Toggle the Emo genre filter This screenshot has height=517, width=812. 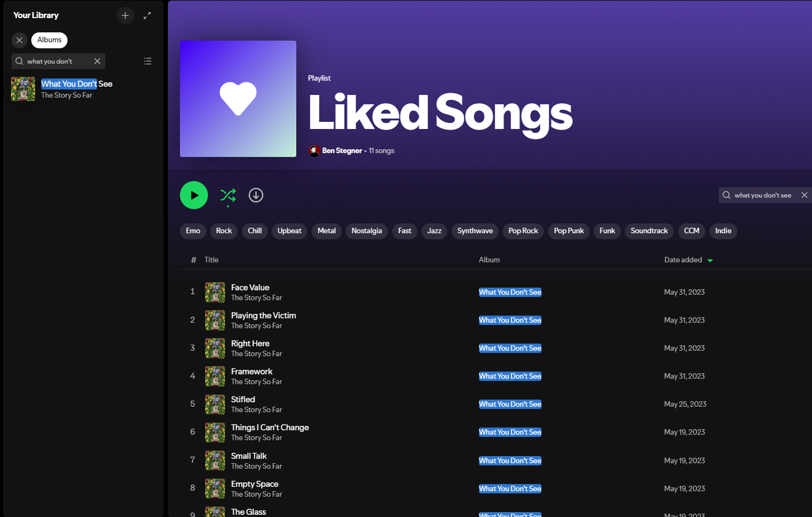pos(193,231)
